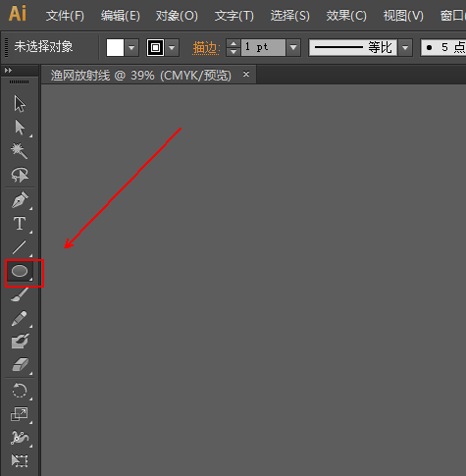Viewport: 466px width, 476px height.
Task: Select the Rotate tool
Action: [20, 391]
